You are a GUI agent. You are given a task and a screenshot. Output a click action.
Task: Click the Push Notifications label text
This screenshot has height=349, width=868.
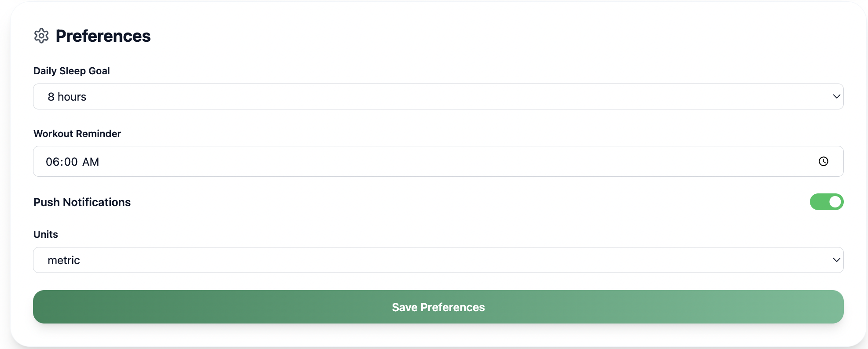pyautogui.click(x=82, y=202)
